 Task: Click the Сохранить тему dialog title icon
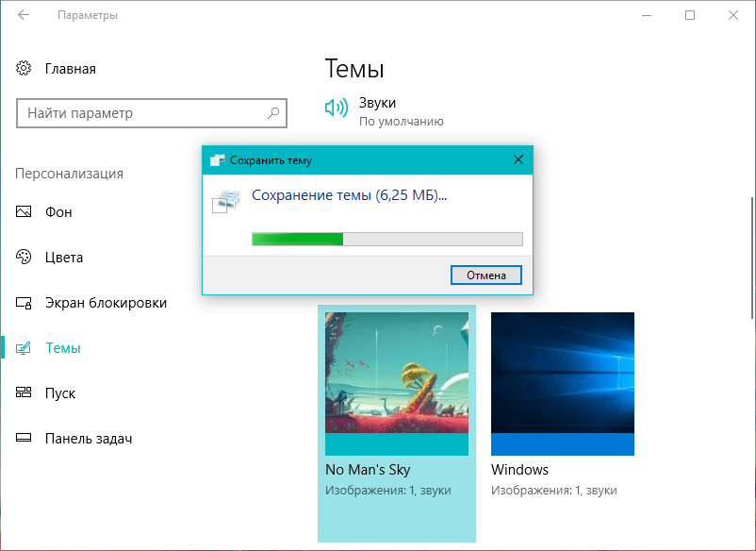pos(218,160)
